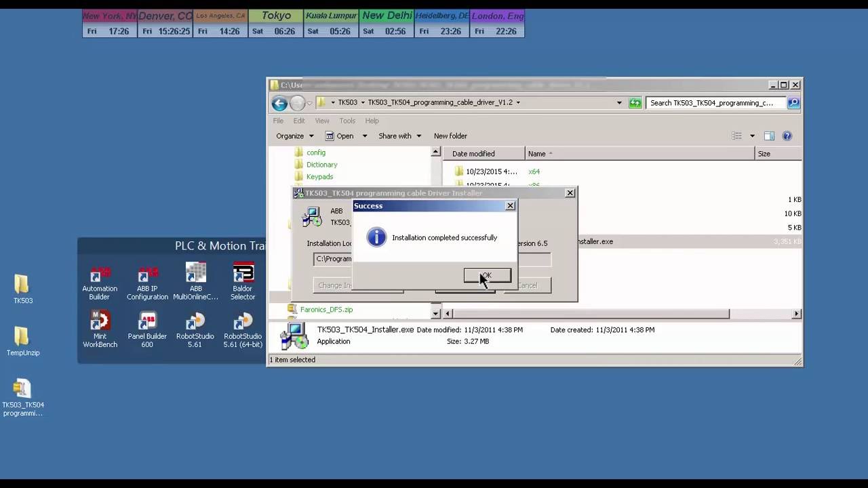Click the Denver, CO clock tile
The width and height of the screenshot is (868, 488).
pyautogui.click(x=165, y=24)
